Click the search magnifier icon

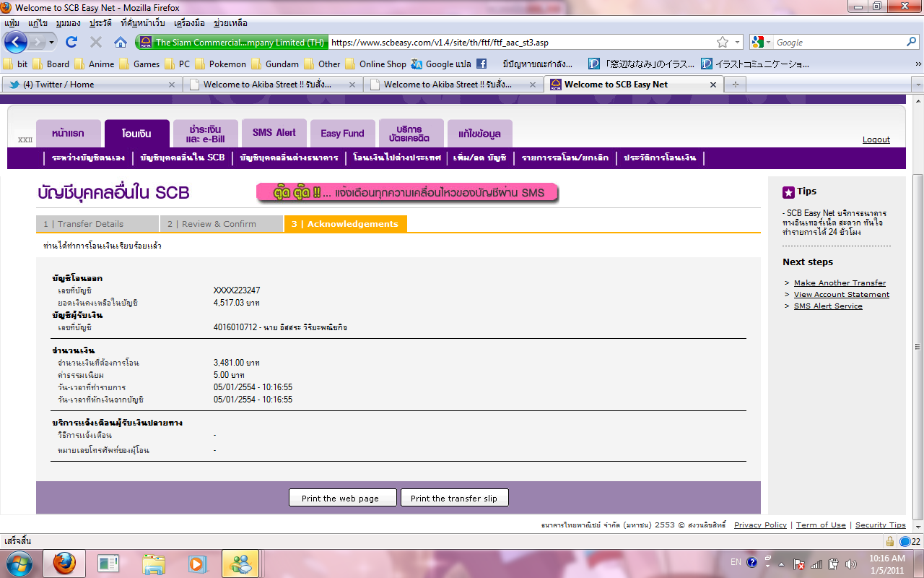[911, 43]
